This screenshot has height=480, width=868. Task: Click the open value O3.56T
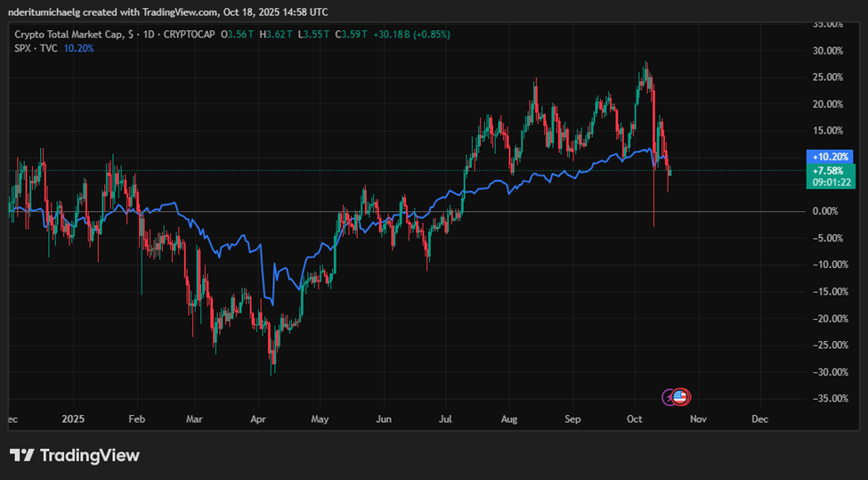[x=238, y=35]
